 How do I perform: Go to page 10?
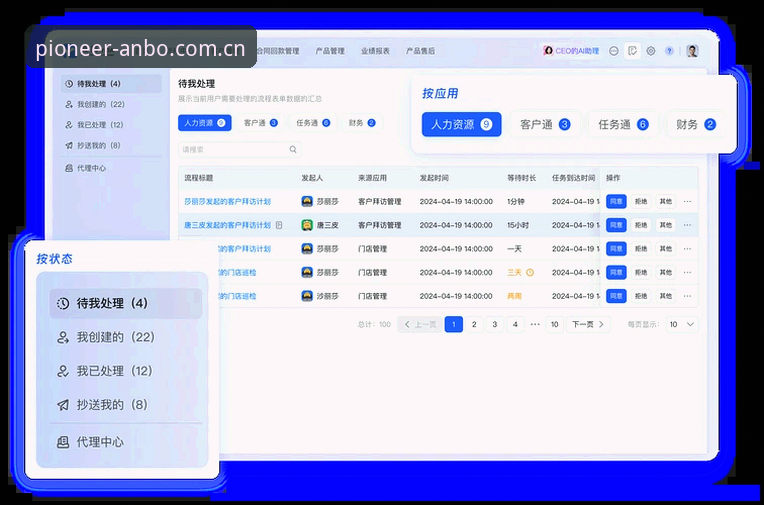[554, 325]
